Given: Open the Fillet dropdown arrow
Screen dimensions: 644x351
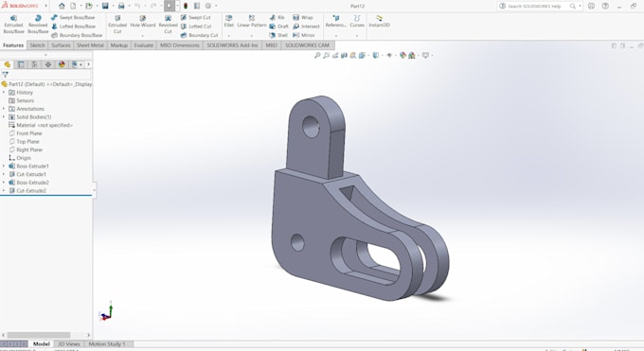Looking at the screenshot, I should tap(229, 36).
